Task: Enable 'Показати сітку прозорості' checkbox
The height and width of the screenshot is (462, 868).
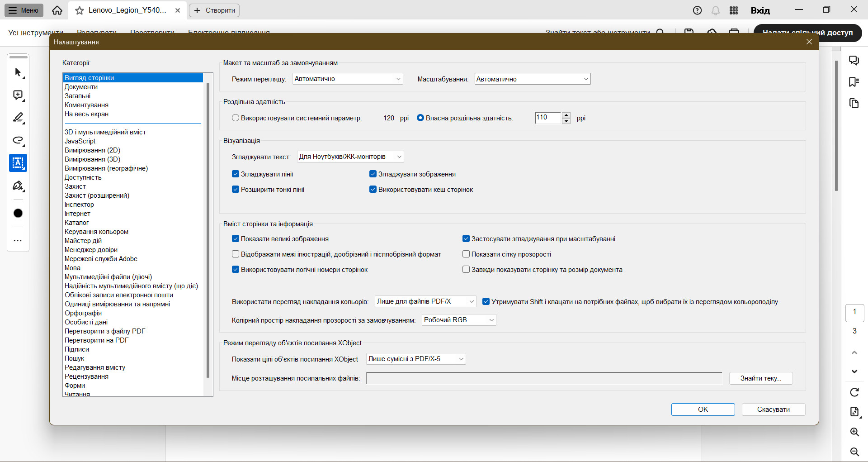Action: coord(466,254)
